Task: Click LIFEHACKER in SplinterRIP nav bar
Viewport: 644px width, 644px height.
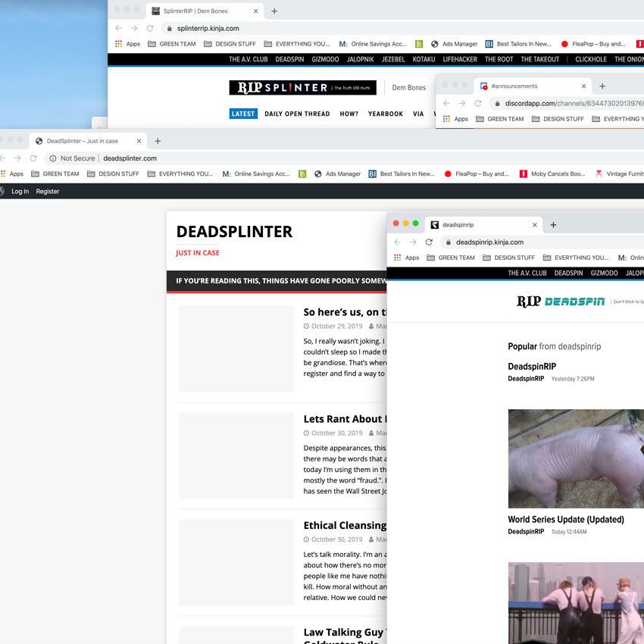Action: click(x=460, y=59)
